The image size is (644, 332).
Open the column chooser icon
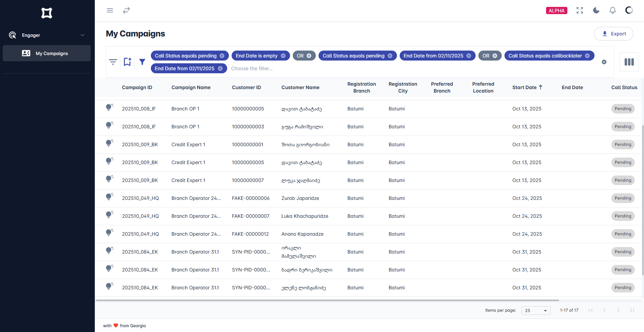[629, 62]
